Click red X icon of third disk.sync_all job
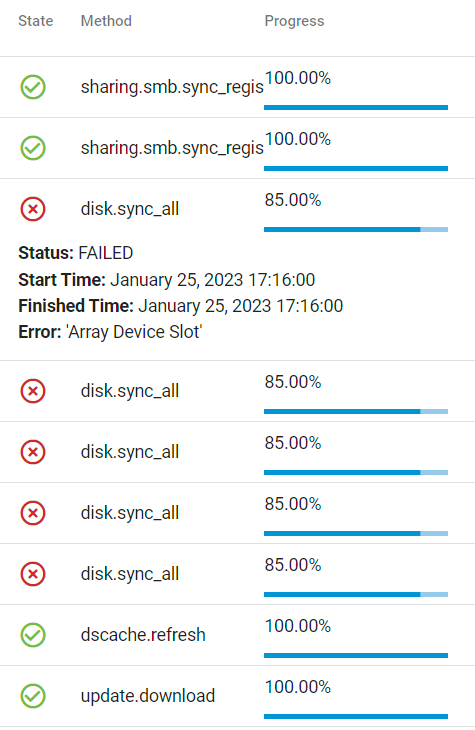 click(33, 452)
